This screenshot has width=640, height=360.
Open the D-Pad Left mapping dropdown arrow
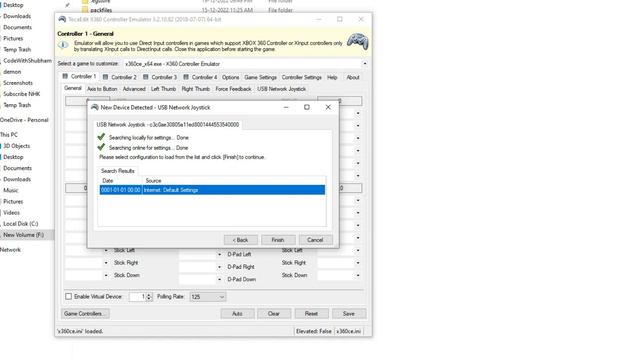(220, 254)
